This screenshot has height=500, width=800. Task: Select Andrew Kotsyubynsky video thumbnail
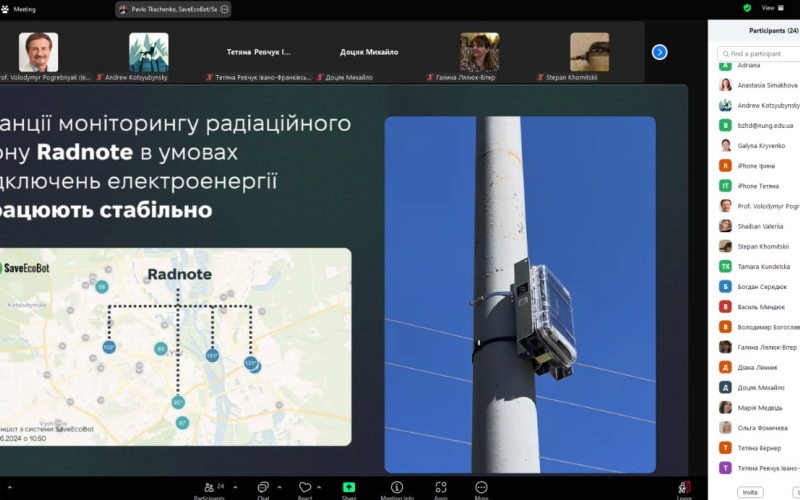pos(149,52)
